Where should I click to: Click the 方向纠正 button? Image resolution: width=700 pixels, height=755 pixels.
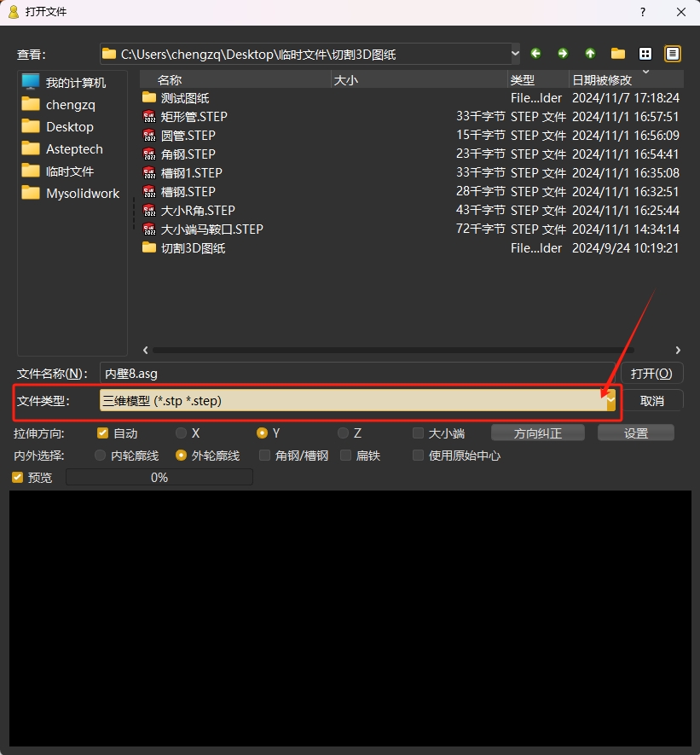538,433
